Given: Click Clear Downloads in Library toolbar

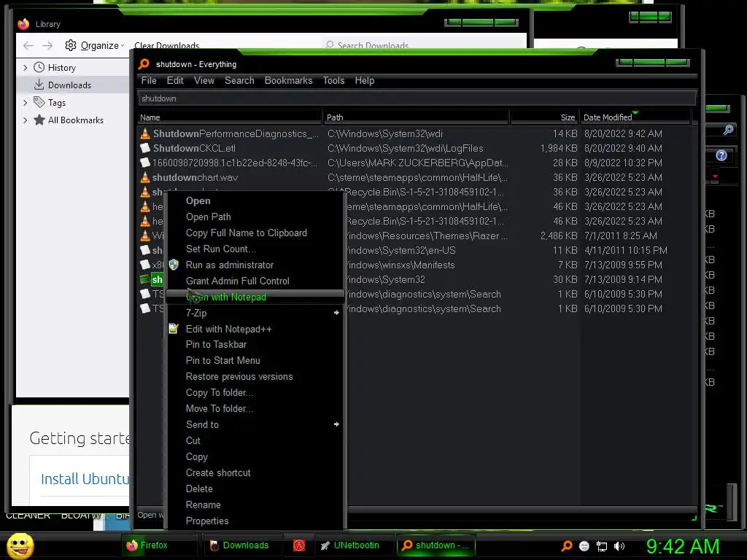Looking at the screenshot, I should [167, 45].
